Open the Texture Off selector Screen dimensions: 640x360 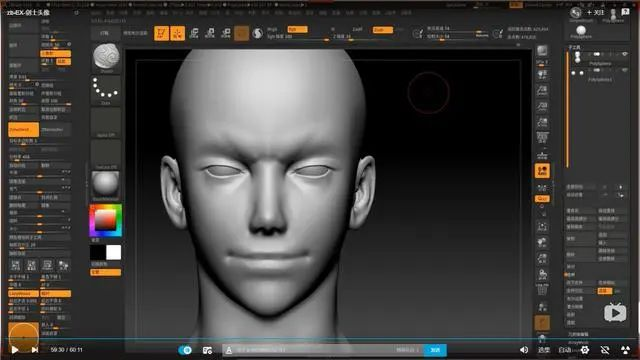(105, 154)
